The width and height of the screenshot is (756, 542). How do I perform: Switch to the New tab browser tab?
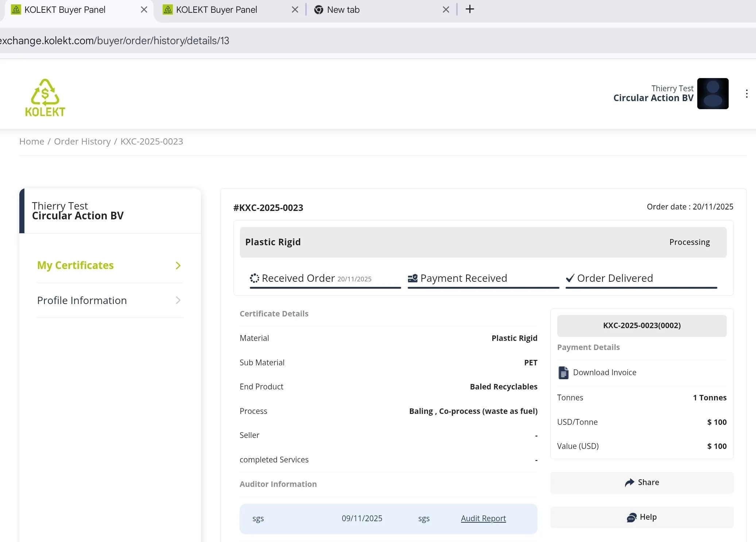click(x=343, y=10)
